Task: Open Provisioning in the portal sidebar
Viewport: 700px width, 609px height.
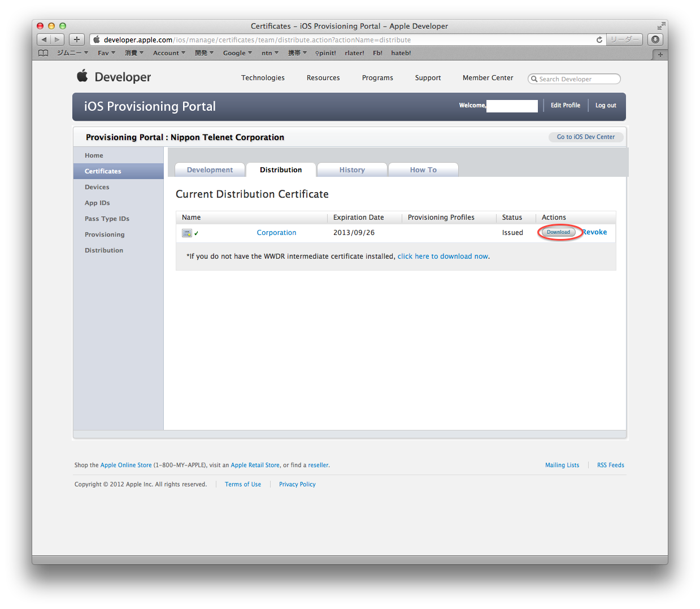Action: pos(119,234)
